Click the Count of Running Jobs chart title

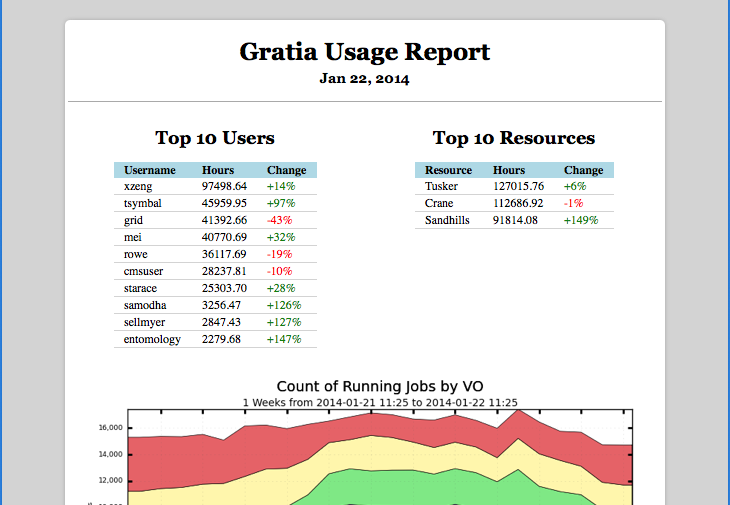coord(380,386)
